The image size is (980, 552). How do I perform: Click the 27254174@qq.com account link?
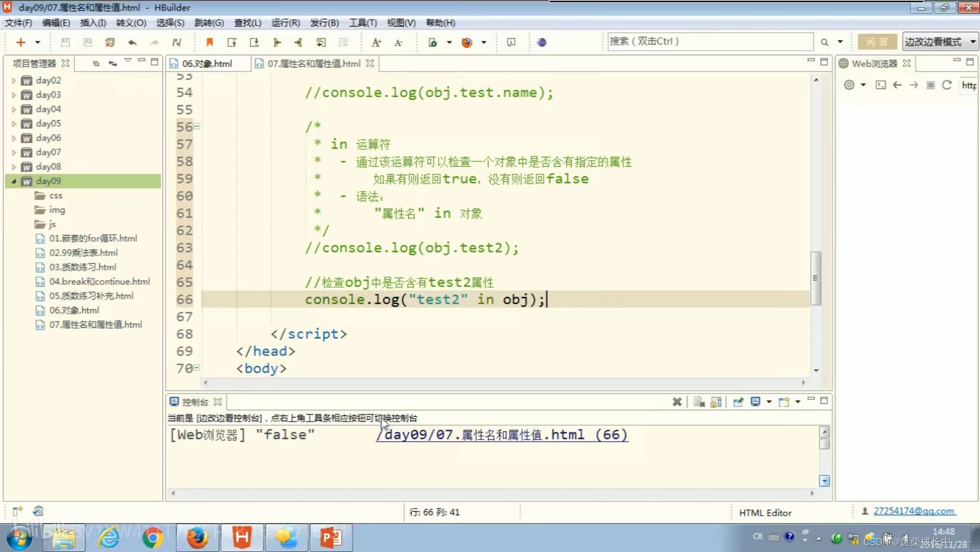tap(914, 511)
